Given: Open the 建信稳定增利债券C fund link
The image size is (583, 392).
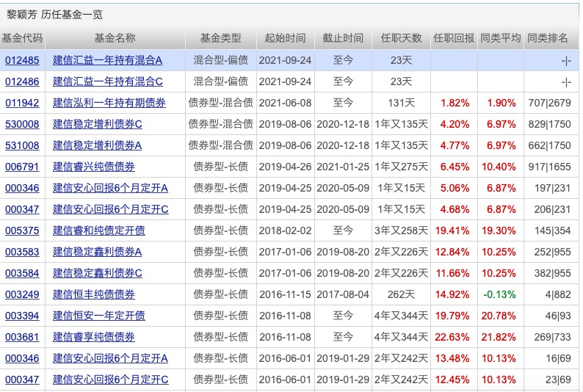Looking at the screenshot, I should 98,124.
